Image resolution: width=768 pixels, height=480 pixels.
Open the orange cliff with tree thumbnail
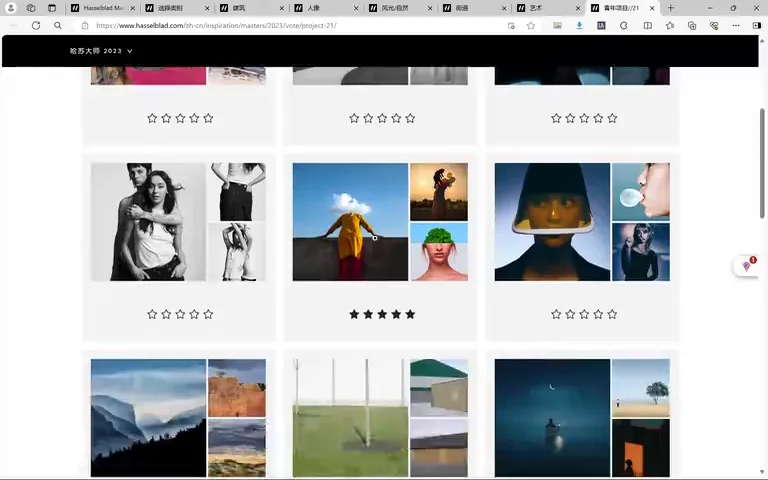point(237,388)
